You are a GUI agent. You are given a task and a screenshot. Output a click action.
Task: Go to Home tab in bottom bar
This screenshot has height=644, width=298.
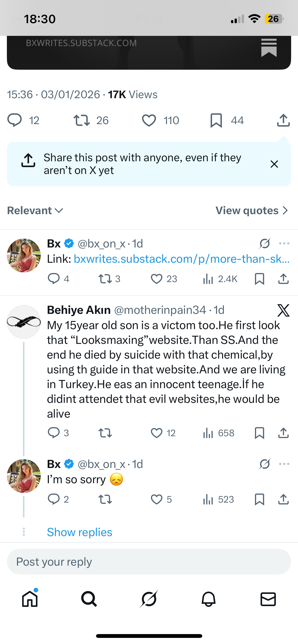[x=30, y=599]
